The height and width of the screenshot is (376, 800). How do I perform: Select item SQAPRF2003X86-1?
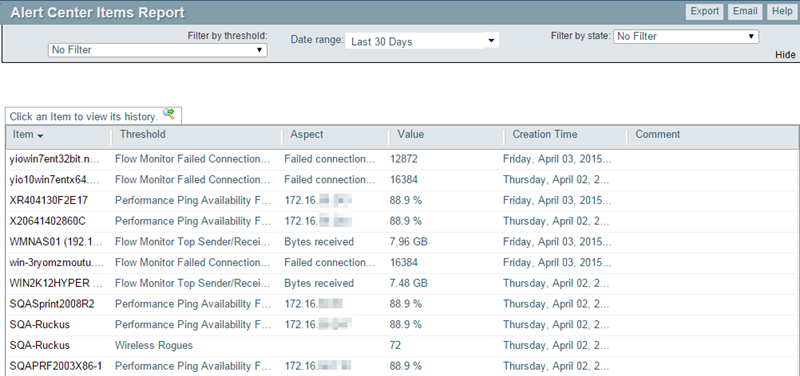point(56,366)
